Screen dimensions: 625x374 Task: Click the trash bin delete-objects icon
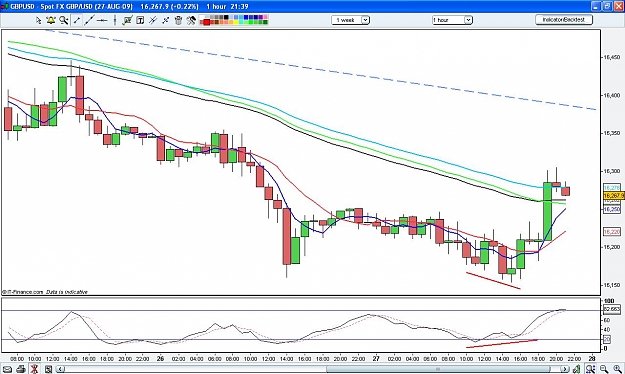[x=178, y=20]
